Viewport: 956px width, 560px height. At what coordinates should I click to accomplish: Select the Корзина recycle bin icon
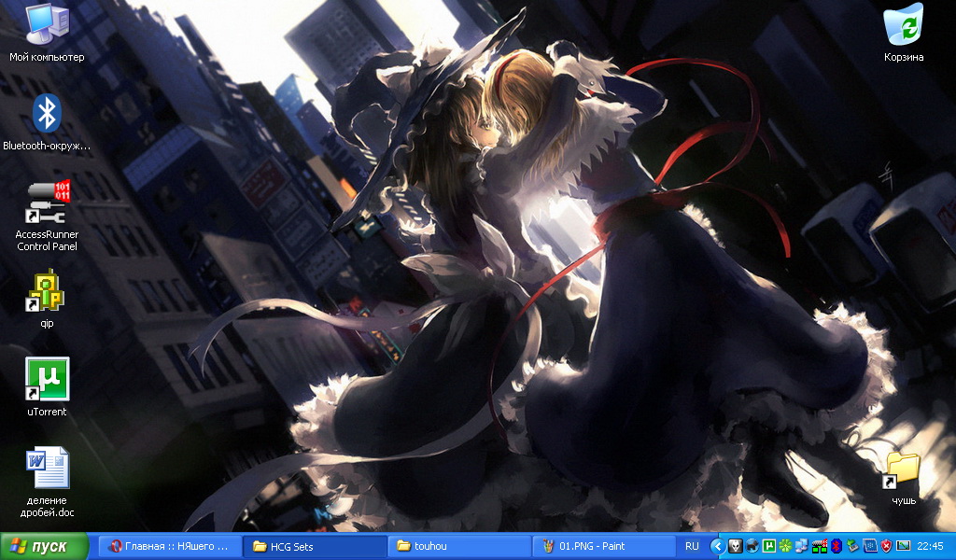[x=904, y=33]
